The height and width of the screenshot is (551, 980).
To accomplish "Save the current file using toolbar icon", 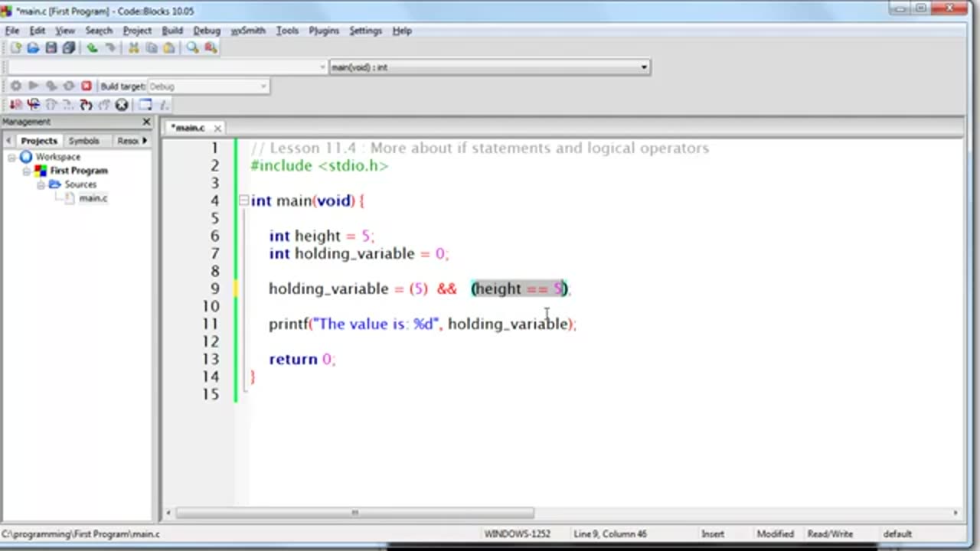I will [51, 48].
